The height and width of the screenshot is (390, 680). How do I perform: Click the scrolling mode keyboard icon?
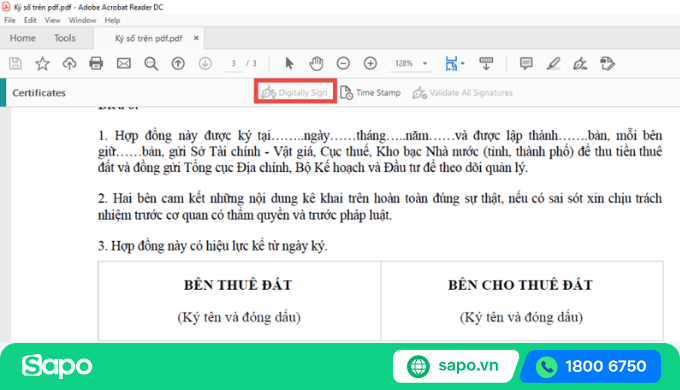pyautogui.click(x=486, y=64)
